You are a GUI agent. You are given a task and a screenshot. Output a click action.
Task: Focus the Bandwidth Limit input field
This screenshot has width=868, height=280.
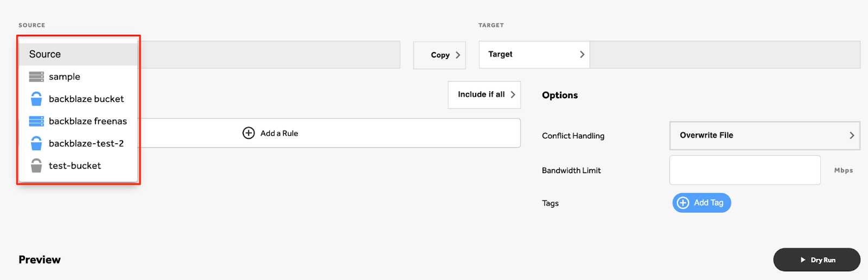(745, 170)
